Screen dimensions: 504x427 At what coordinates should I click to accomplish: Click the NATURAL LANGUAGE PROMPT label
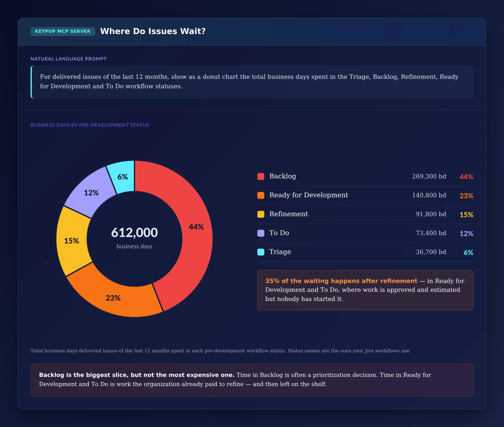click(x=69, y=59)
